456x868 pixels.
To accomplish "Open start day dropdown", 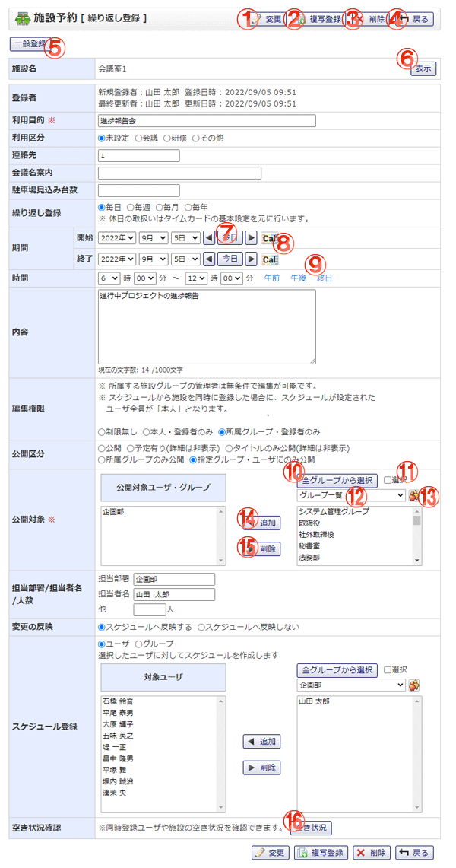I will coord(185,238).
